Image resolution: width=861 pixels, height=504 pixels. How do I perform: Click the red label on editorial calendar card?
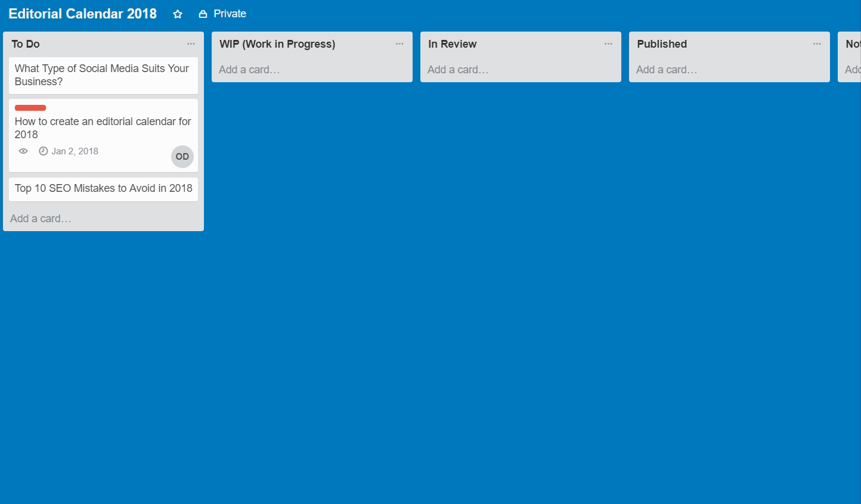[x=30, y=108]
